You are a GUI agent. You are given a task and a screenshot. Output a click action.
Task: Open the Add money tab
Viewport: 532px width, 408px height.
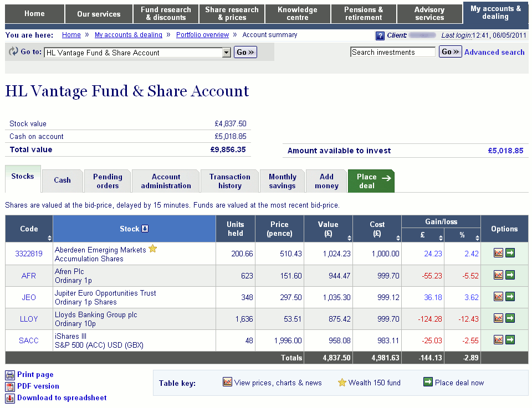pos(327,181)
